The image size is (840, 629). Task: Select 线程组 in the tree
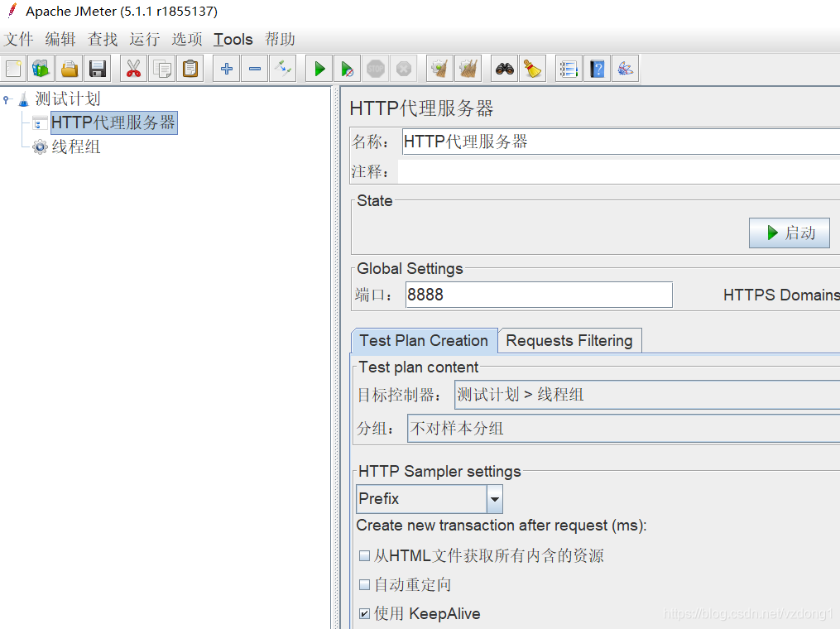tap(76, 146)
